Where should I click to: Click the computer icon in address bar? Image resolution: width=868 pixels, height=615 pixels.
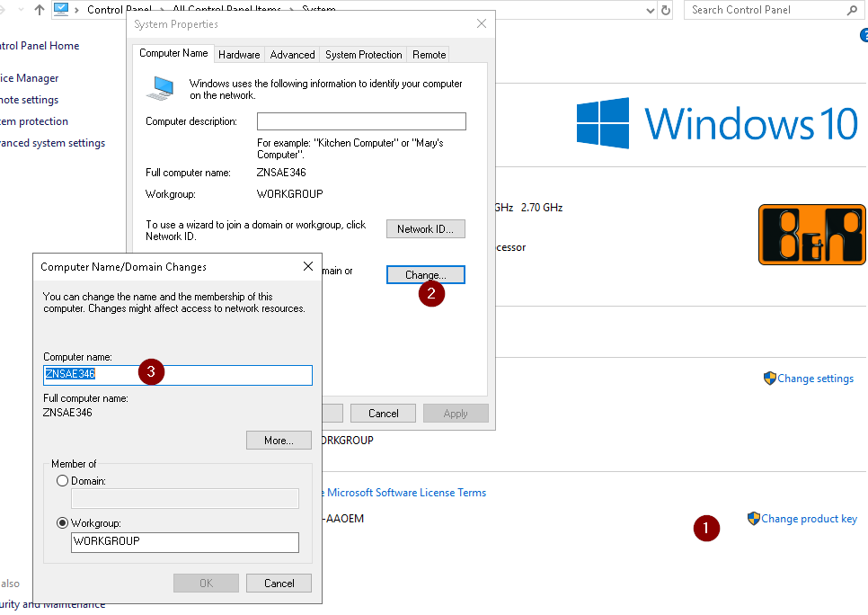(61, 9)
